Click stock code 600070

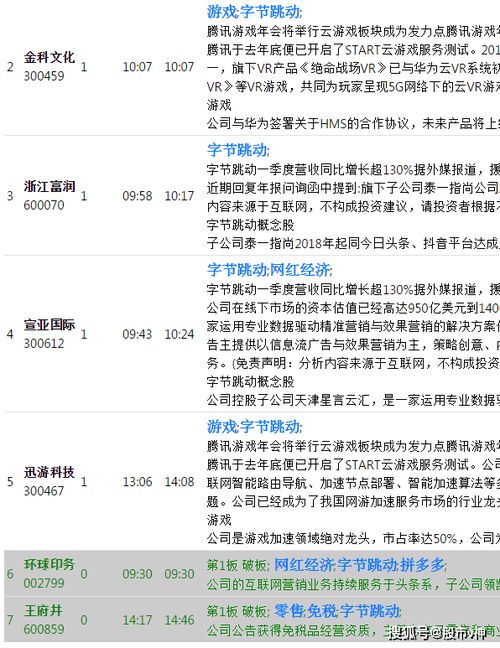pyautogui.click(x=44, y=205)
